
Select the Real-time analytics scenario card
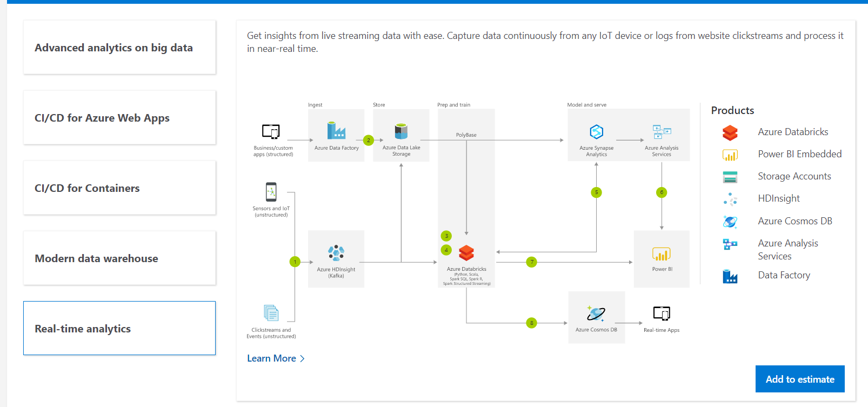[x=119, y=328]
